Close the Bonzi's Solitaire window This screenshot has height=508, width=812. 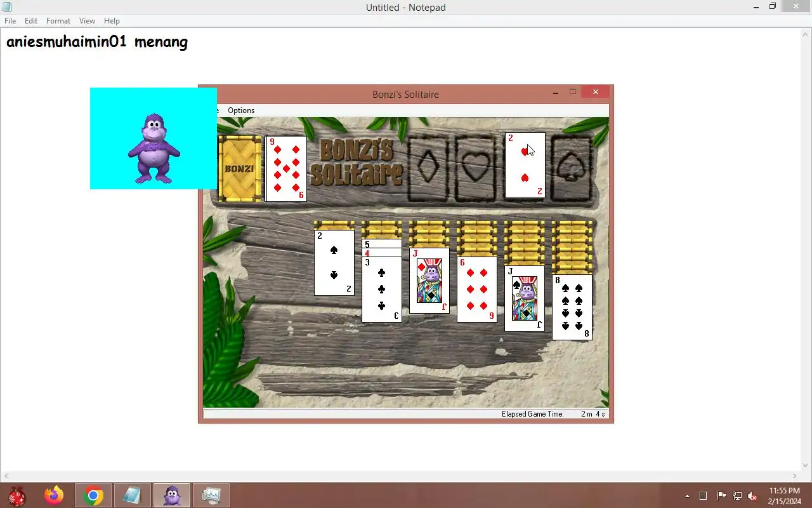[596, 92]
